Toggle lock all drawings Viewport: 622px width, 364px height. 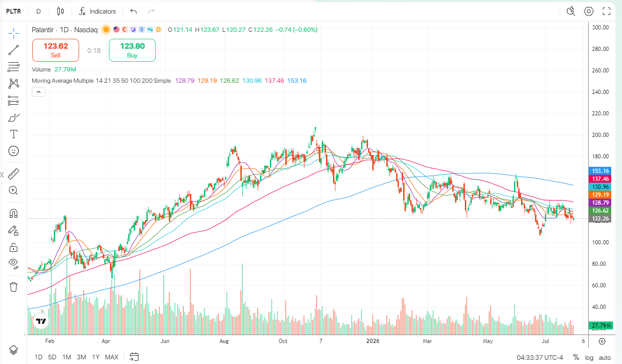pyautogui.click(x=14, y=247)
